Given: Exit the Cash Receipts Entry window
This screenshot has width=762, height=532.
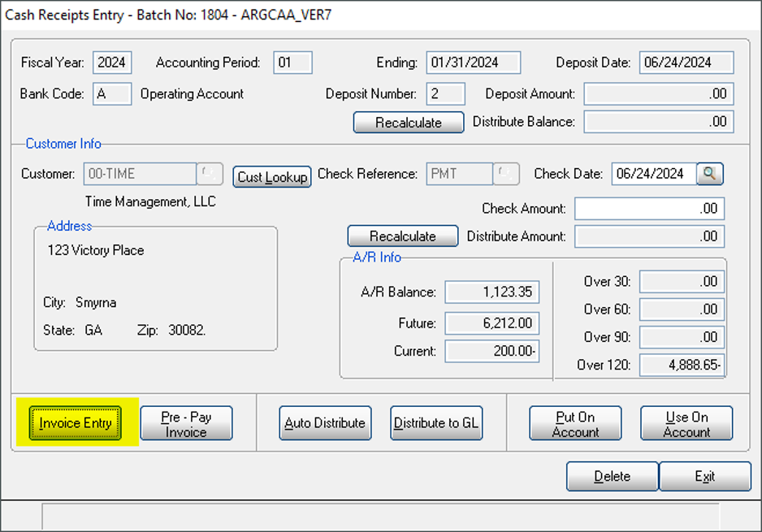Looking at the screenshot, I should pos(705,476).
